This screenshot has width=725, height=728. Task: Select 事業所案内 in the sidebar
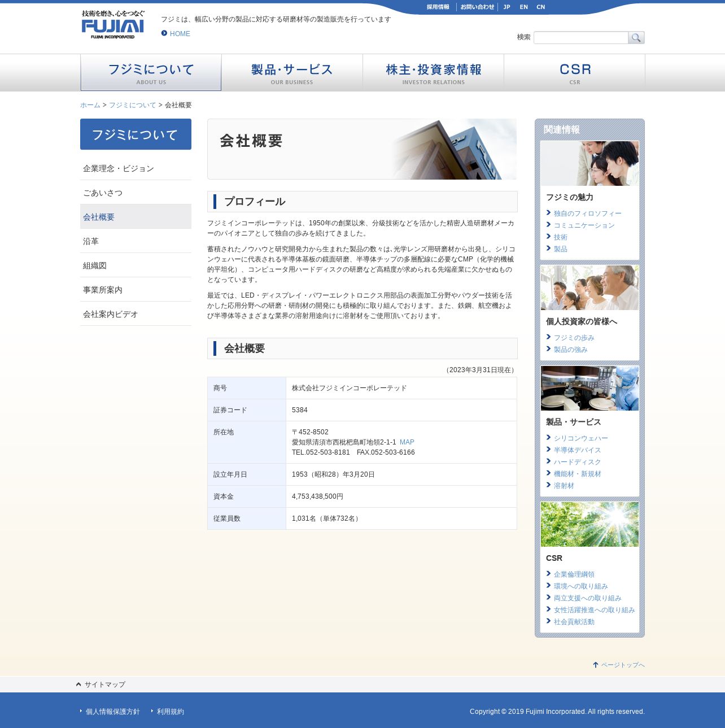(x=136, y=290)
